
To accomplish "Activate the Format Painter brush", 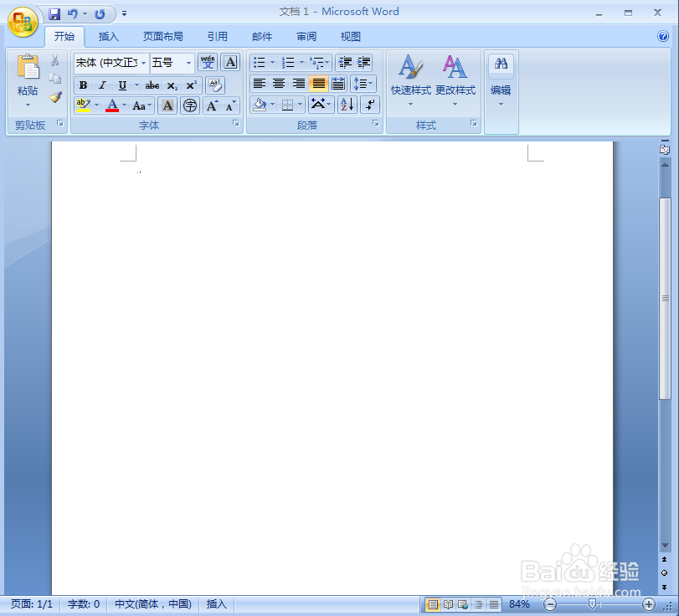I will pos(55,97).
